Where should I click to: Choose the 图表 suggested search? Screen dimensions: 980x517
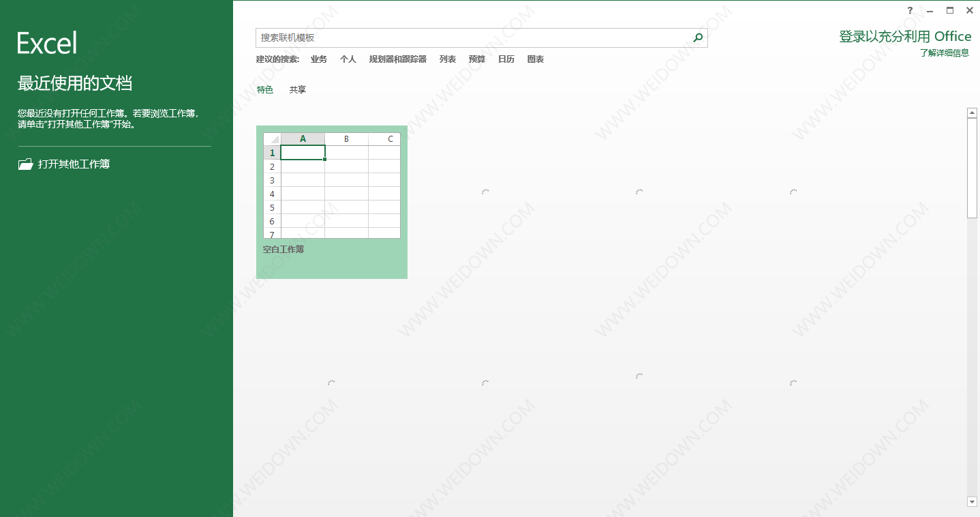click(536, 59)
